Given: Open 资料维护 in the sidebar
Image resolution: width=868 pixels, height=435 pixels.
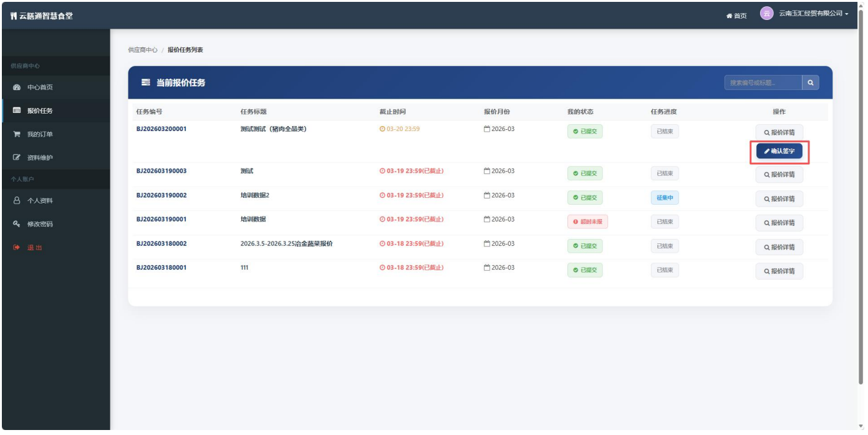Looking at the screenshot, I should [40, 158].
